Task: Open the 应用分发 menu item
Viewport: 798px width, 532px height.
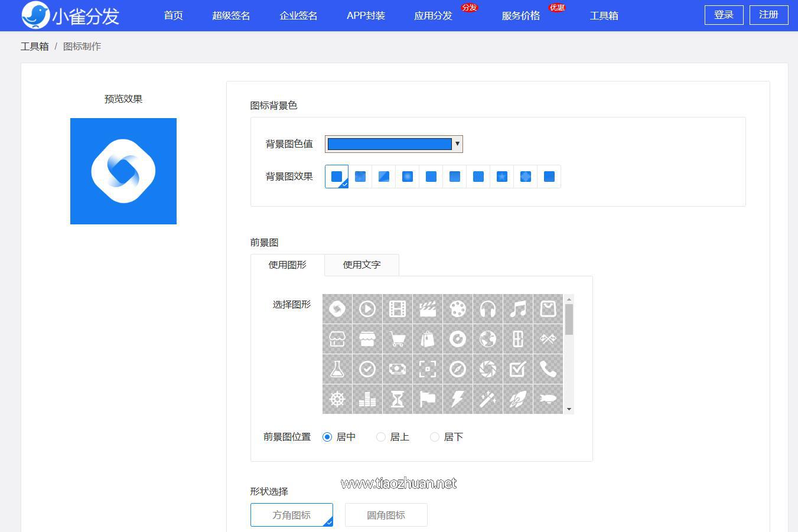Action: click(x=433, y=16)
